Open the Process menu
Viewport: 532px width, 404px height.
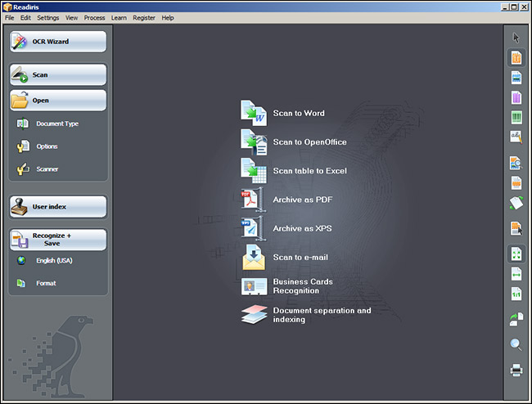point(94,17)
